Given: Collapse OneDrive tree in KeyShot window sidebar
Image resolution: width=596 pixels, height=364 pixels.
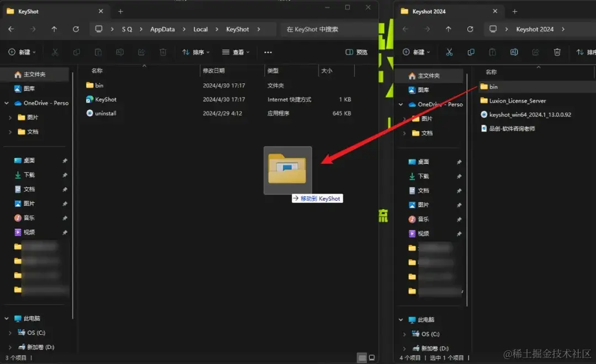Looking at the screenshot, I should point(7,103).
